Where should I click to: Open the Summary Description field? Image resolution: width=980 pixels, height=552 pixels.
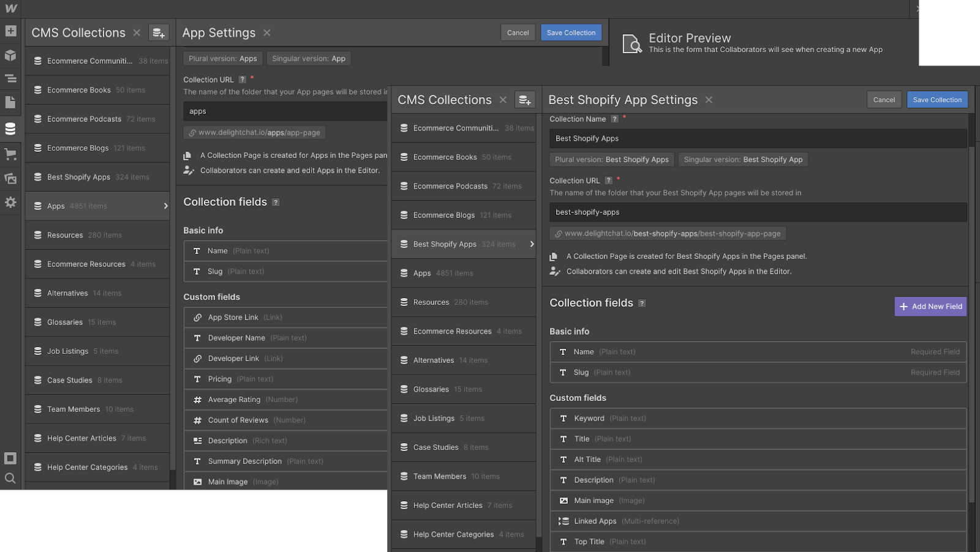click(285, 461)
